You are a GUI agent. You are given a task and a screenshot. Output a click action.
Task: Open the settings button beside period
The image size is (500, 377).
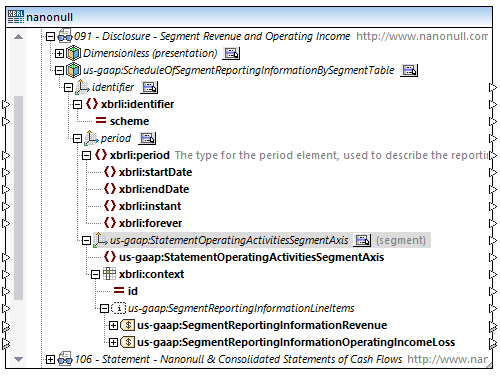[x=147, y=138]
